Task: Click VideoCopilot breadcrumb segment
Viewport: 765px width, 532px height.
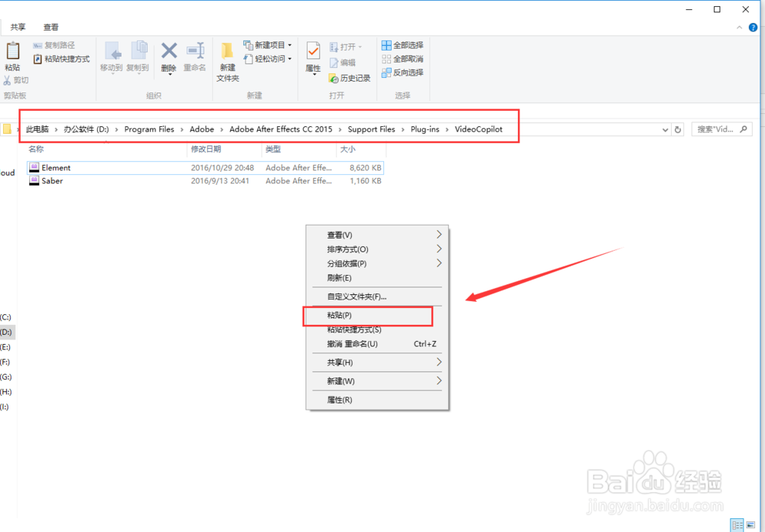Action: click(479, 129)
